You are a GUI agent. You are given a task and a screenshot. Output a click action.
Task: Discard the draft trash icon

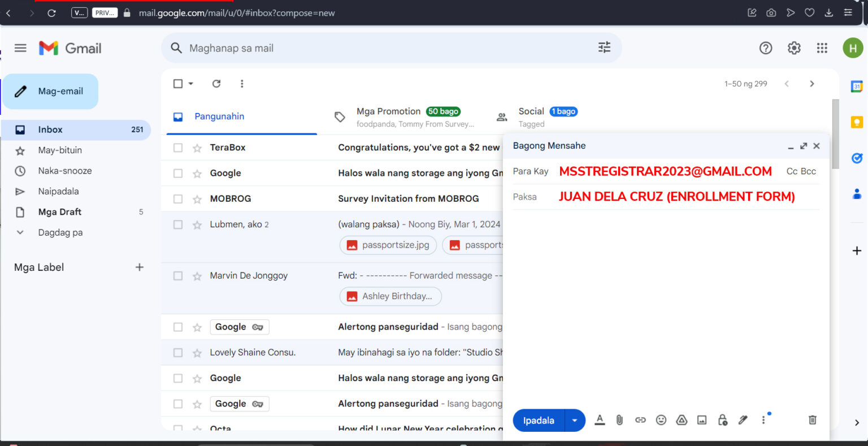812,420
